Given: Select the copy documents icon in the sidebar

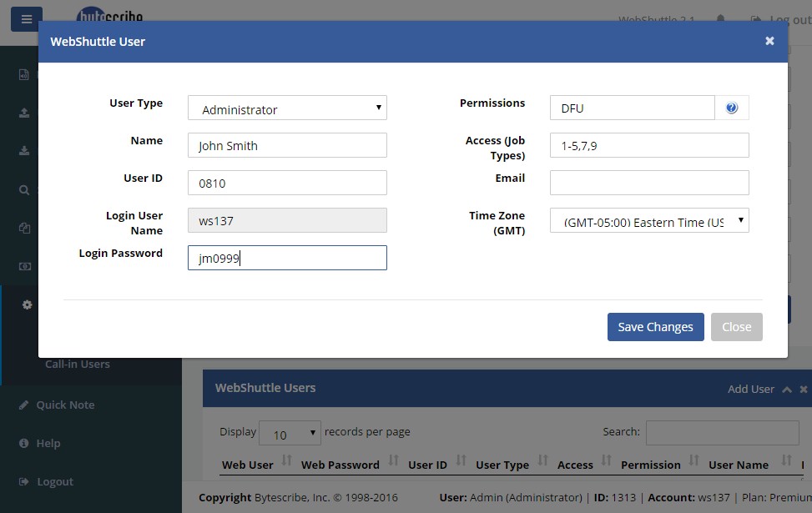Looking at the screenshot, I should click(24, 228).
